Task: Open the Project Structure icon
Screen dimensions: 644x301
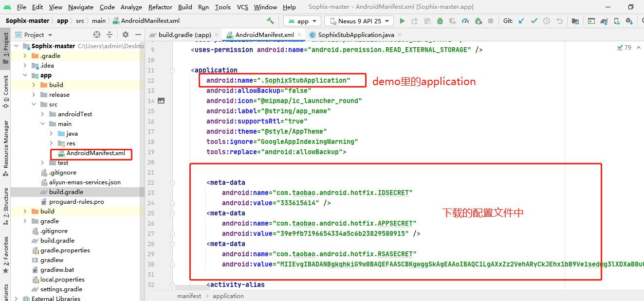Action: pyautogui.click(x=575, y=21)
